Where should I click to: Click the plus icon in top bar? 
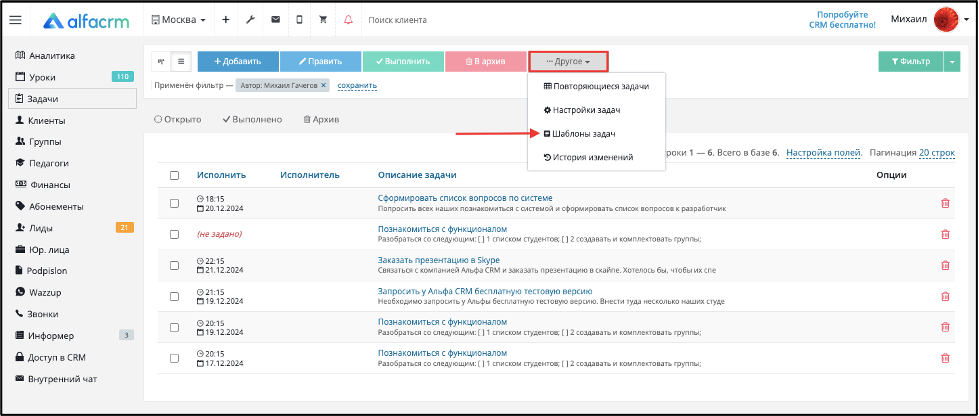click(x=226, y=20)
